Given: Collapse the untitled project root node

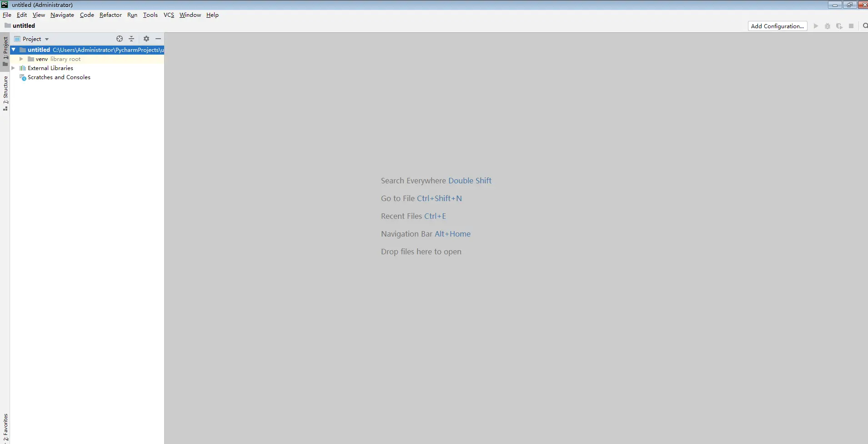Looking at the screenshot, I should (14, 50).
